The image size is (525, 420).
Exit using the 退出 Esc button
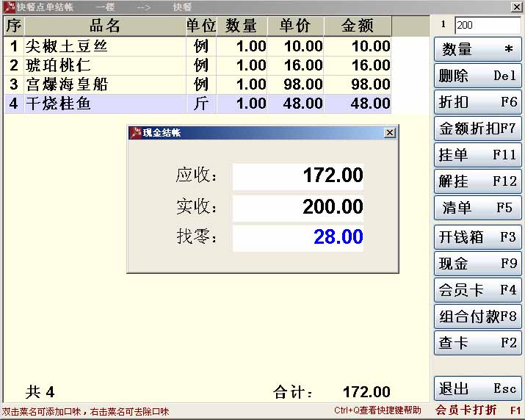point(477,388)
